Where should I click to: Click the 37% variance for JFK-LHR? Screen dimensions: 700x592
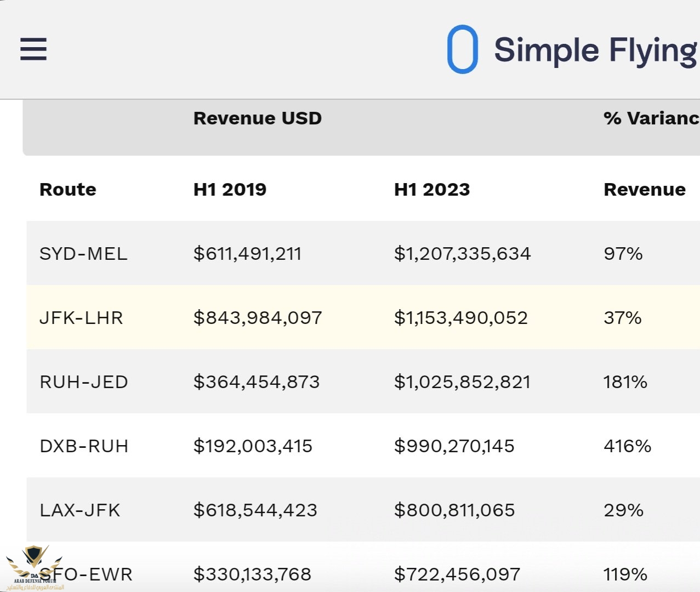coord(623,318)
